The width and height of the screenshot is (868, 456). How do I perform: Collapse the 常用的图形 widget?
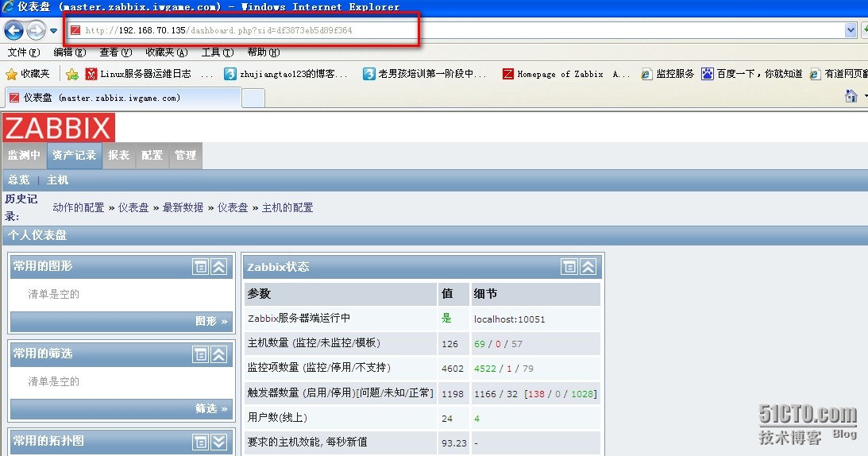pyautogui.click(x=219, y=266)
